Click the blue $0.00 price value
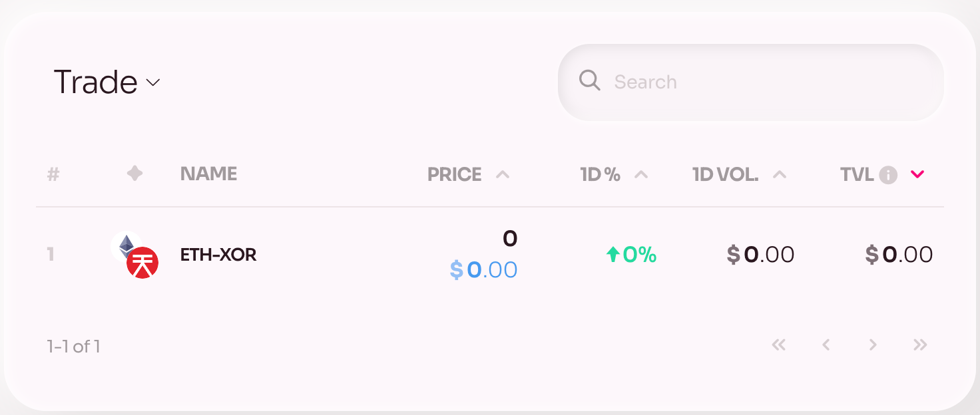Image resolution: width=980 pixels, height=415 pixels. [x=483, y=269]
